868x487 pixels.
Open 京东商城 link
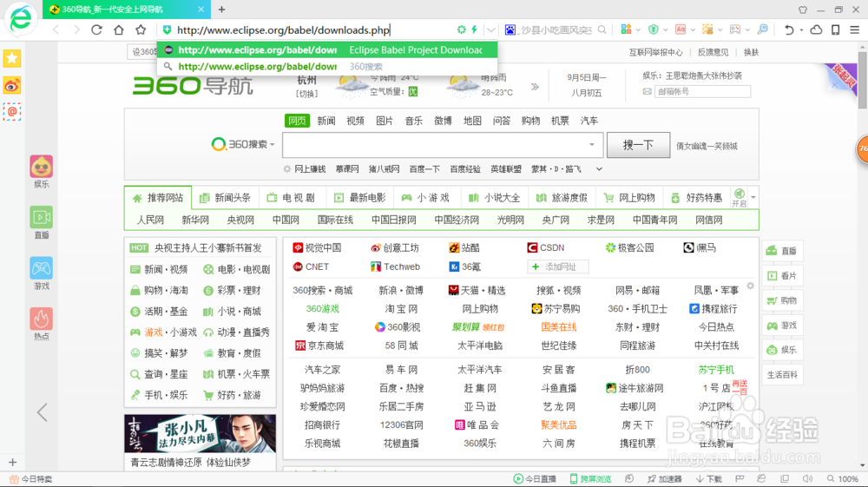(319, 346)
